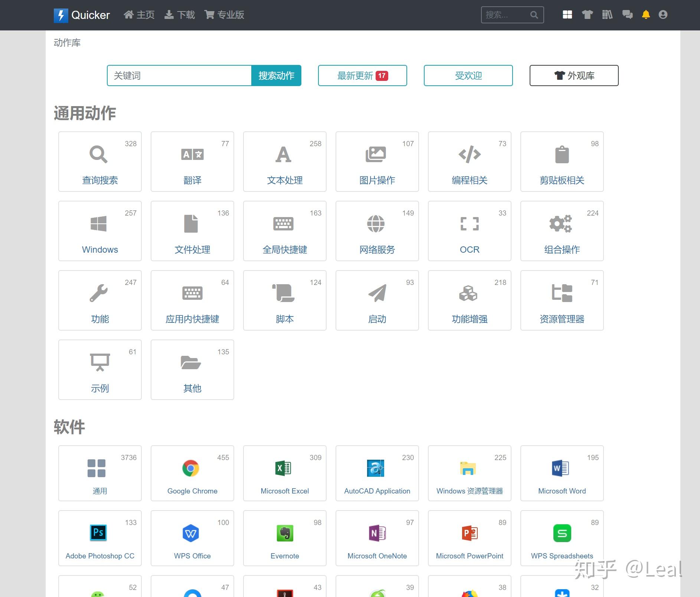Open the 外观库 button
The height and width of the screenshot is (597, 700).
574,76
